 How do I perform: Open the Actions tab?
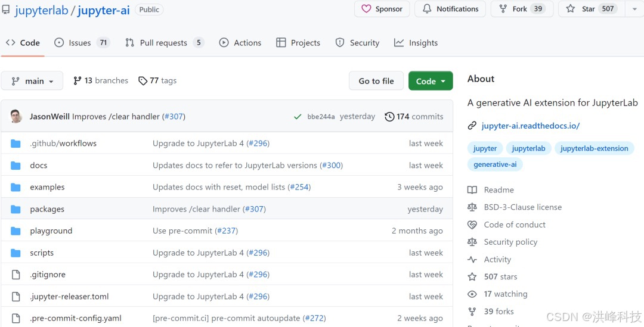(x=240, y=43)
